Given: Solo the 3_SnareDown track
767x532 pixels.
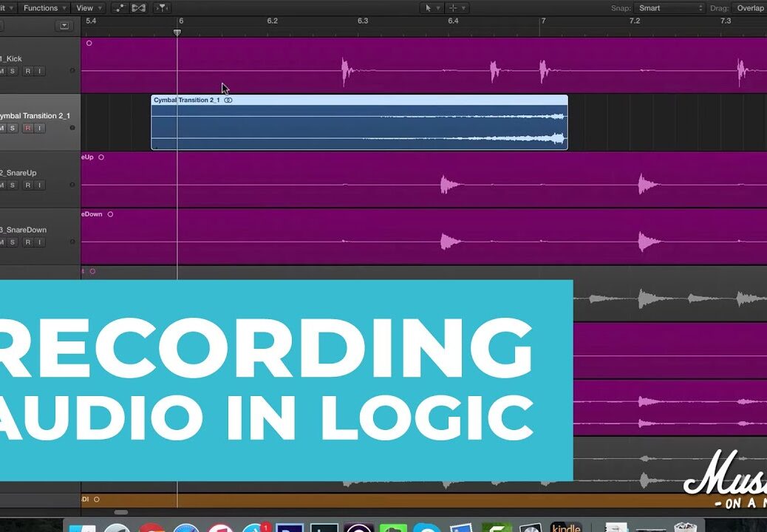Looking at the screenshot, I should coord(13,242).
